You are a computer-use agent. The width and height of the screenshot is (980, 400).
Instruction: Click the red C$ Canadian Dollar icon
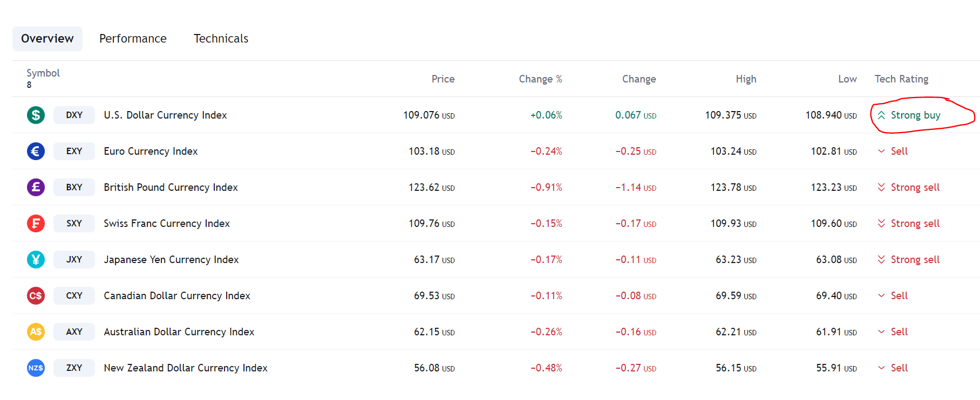36,295
